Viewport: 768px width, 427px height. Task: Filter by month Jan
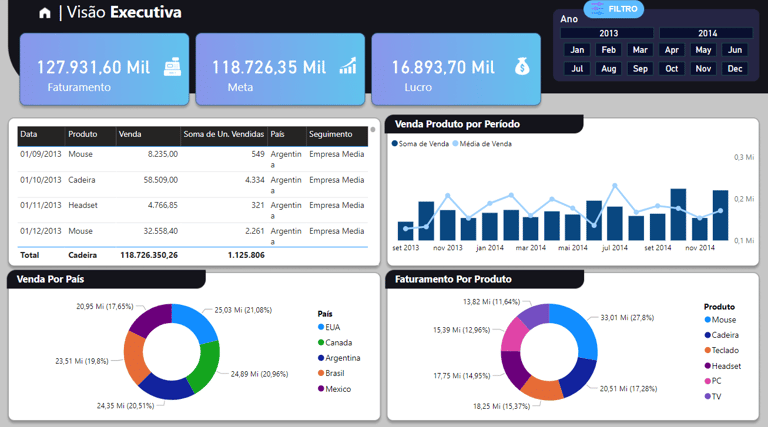point(577,50)
